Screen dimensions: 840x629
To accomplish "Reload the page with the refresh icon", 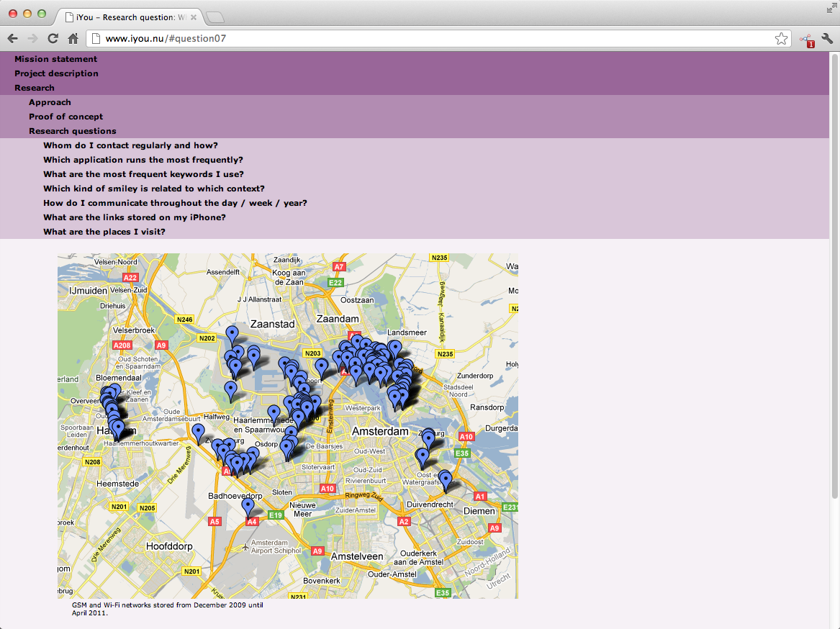I will pyautogui.click(x=53, y=39).
